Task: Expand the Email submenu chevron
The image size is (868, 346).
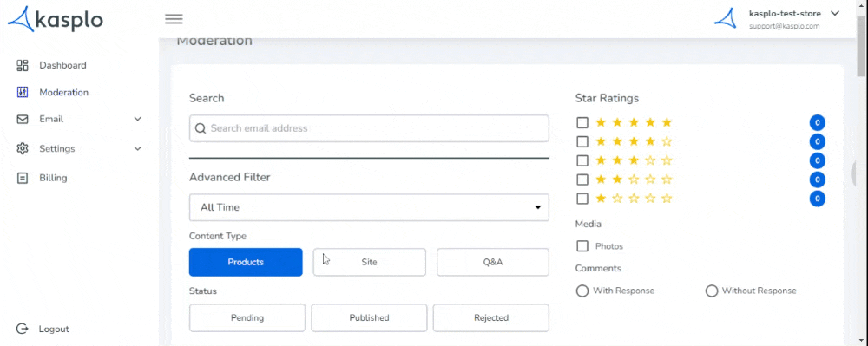Action: [x=138, y=119]
